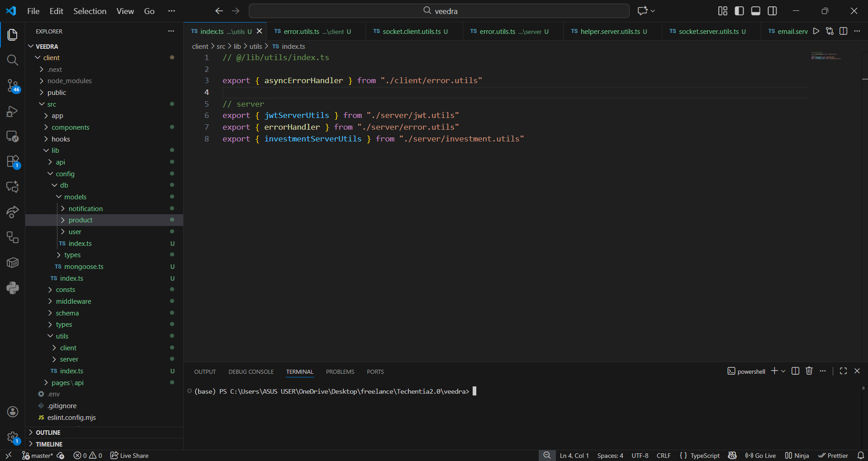This screenshot has height=461, width=868.
Task: Toggle the primary side bar visibility
Action: pos(739,11)
